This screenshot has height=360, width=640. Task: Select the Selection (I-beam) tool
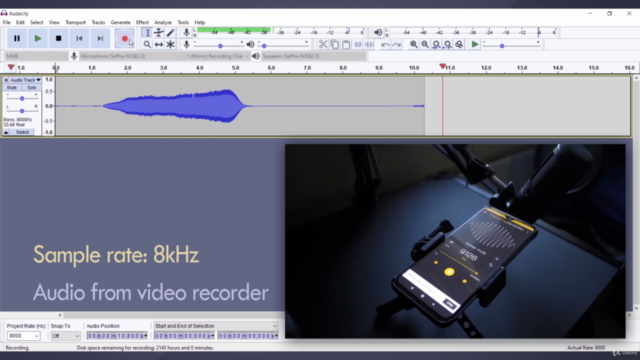147,33
